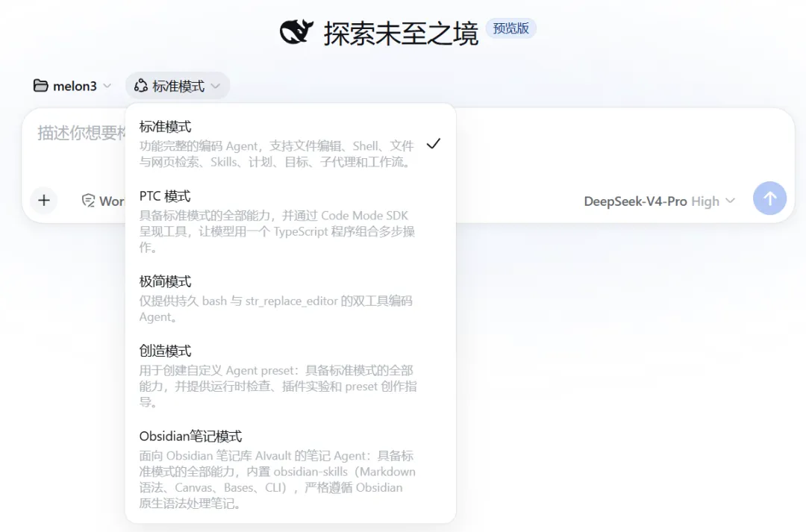This screenshot has width=806, height=532.
Task: Open the melon3 folder dropdown chevron
Action: click(107, 86)
